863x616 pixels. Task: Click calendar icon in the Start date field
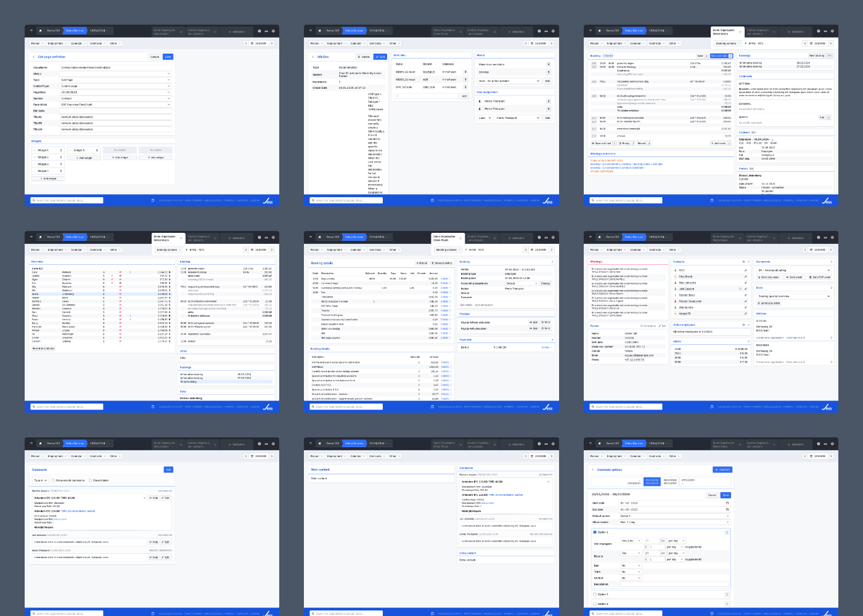(x=727, y=503)
